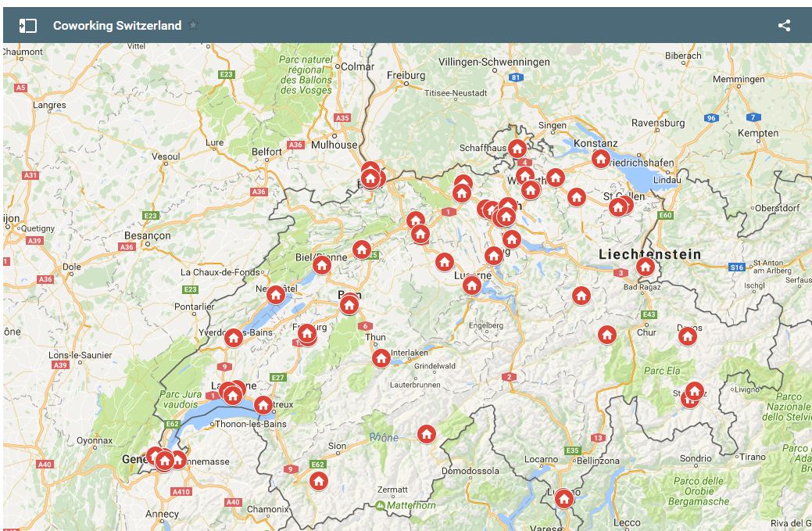
Task: Select the coworking marker near Interlaken
Action: point(381,358)
